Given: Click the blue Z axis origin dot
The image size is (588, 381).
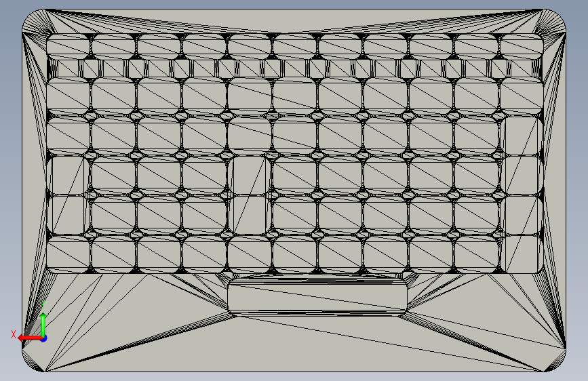Looking at the screenshot, I should click(44, 338).
